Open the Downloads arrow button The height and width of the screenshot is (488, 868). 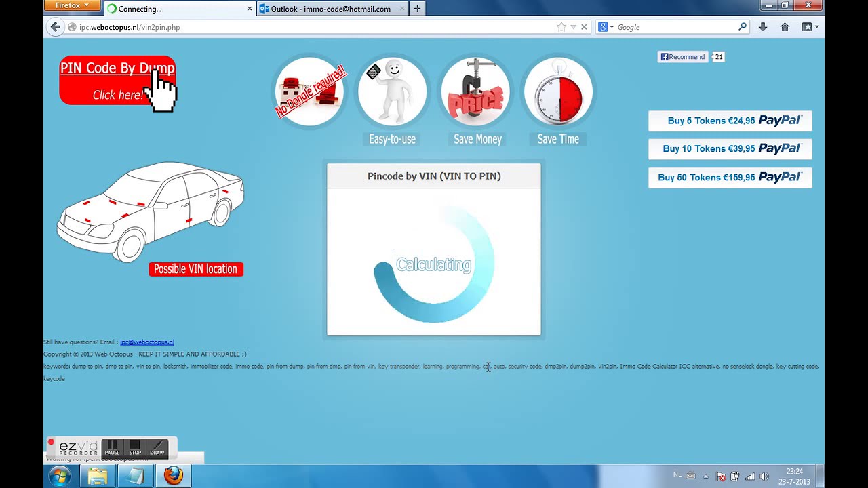tap(763, 27)
